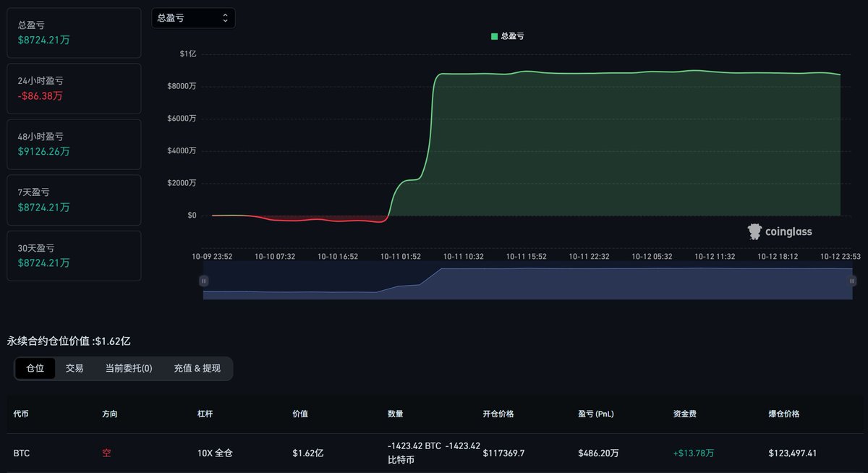Screen dimensions: 868x473
Task: Select the 24小时盈亏 card showing -$86.38万
Action: (x=74, y=88)
